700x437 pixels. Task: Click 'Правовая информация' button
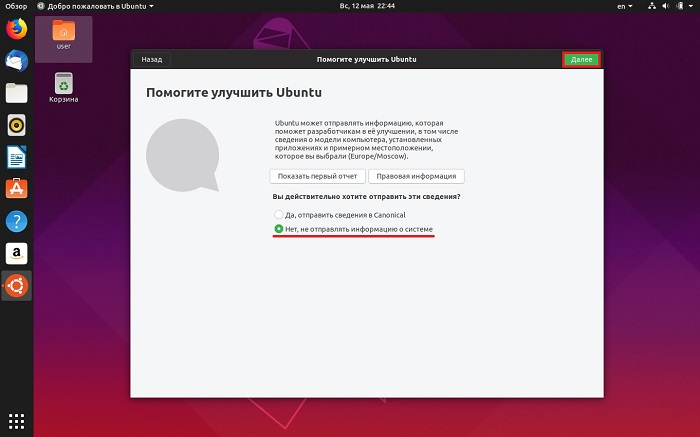click(x=416, y=176)
